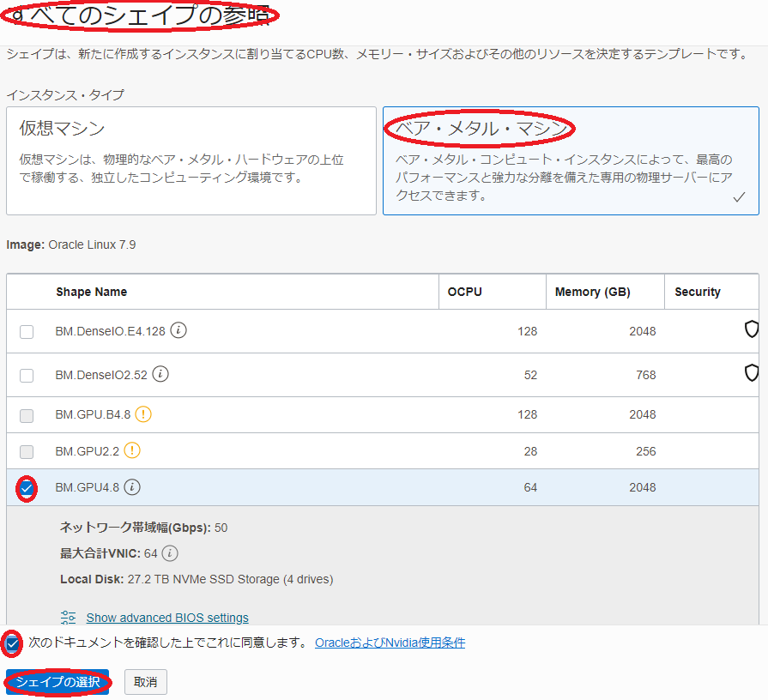This screenshot has width=768, height=700.
Task: Click info icon next to BM.GPU4.8
Action: [132, 487]
